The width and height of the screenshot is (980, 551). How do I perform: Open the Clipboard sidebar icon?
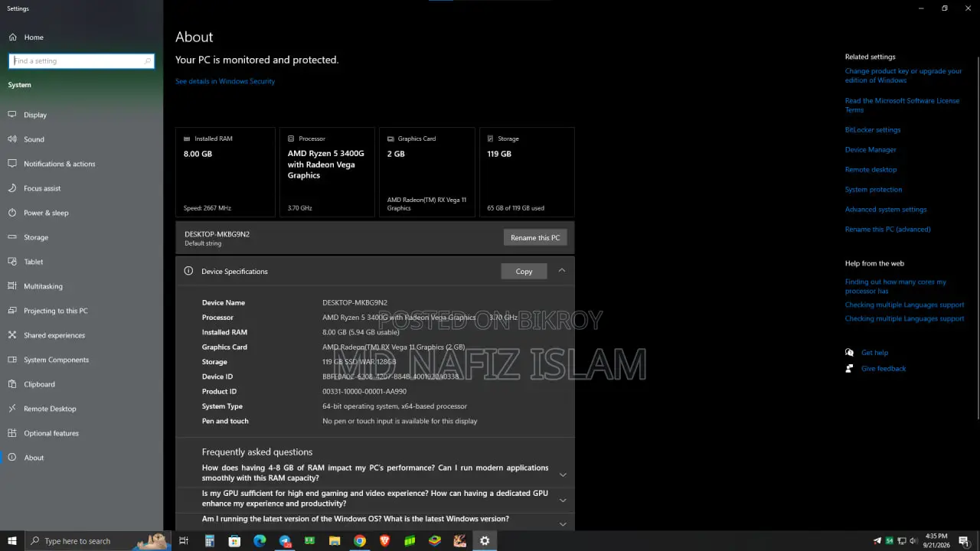pos(12,384)
